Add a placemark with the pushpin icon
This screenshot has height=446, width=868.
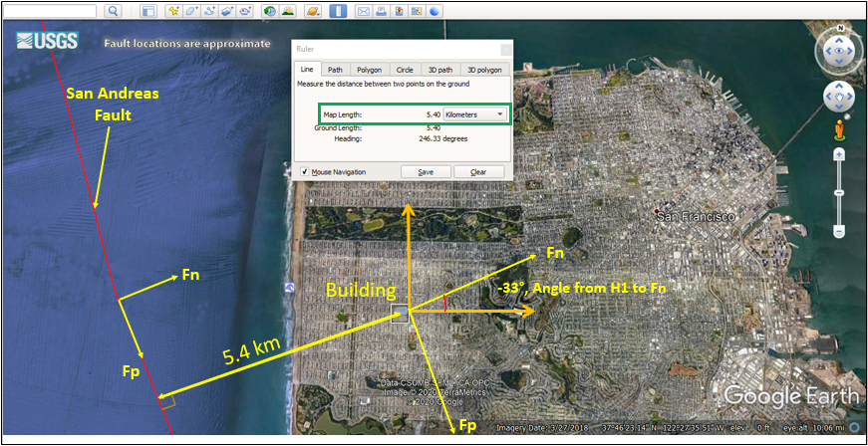pyautogui.click(x=173, y=11)
